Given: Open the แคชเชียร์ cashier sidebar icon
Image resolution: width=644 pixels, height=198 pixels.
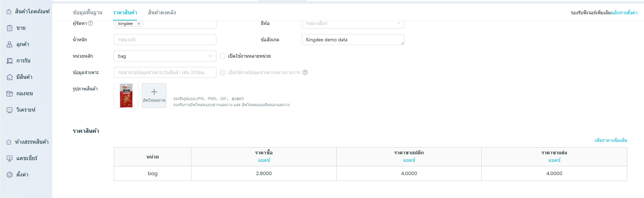Looking at the screenshot, I should click(10, 158).
